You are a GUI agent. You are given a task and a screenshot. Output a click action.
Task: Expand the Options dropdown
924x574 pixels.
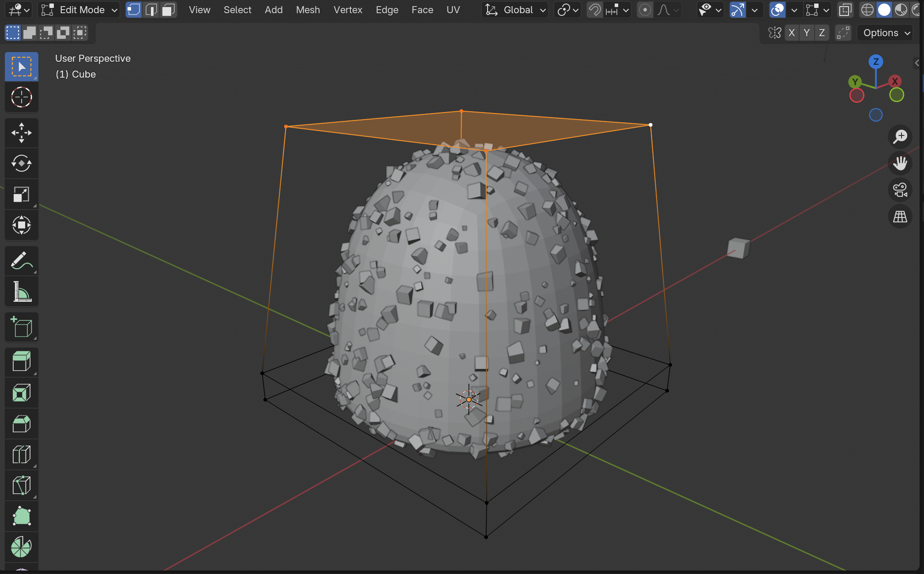(x=886, y=33)
